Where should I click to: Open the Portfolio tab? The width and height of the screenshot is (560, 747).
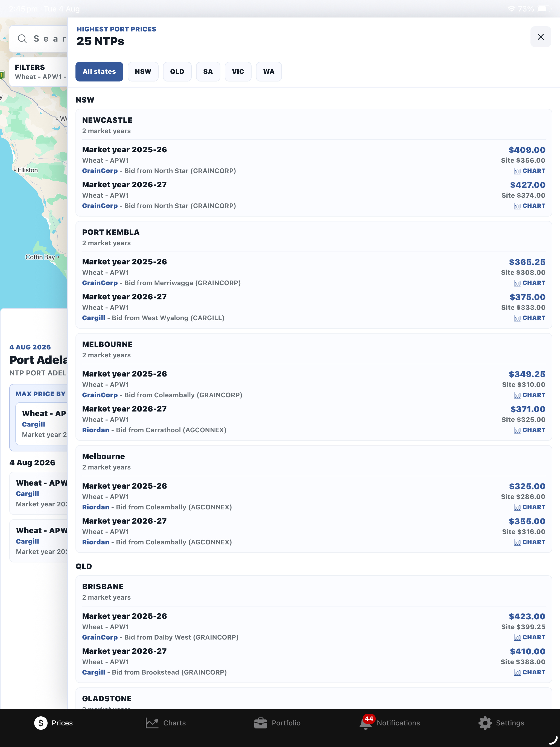277,723
